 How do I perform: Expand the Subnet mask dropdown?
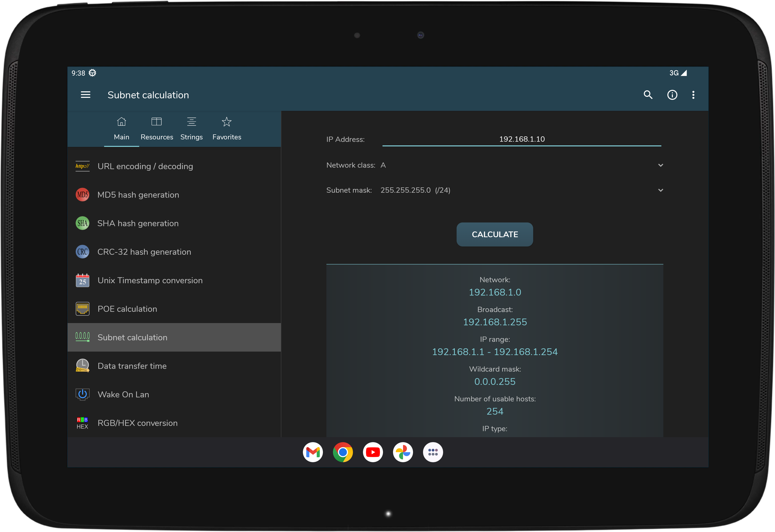click(x=522, y=190)
